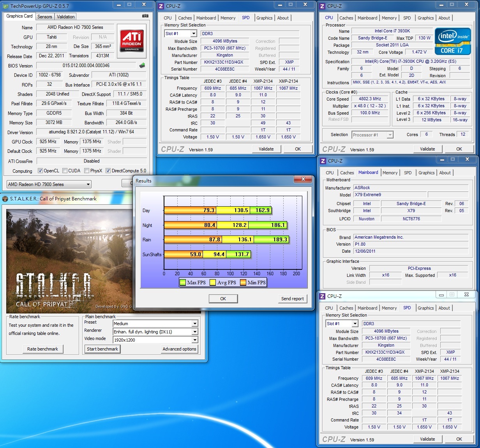480x448 pixels.
Task: Switch to the Sensors tab in GPU-Z
Action: point(45,17)
